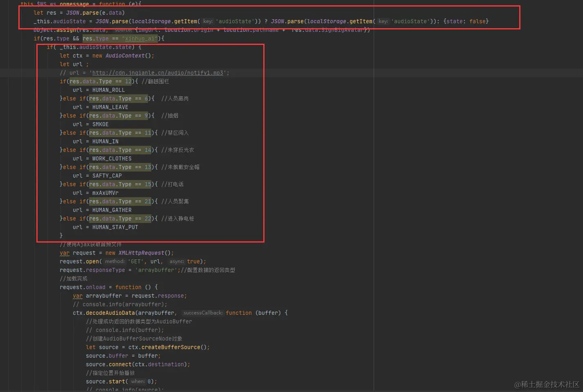Click the SMKOE constant
583x392 pixels.
point(101,124)
